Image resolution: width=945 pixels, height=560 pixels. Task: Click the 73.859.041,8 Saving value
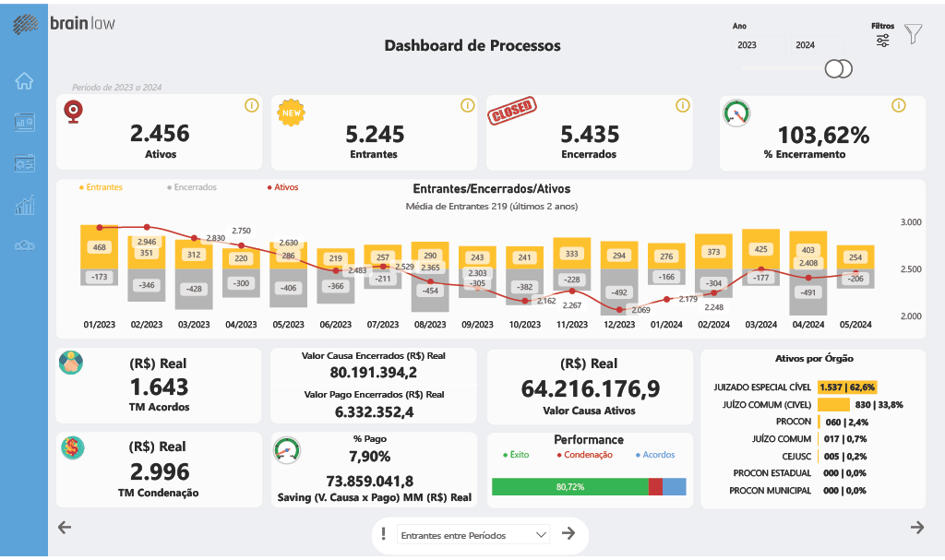click(370, 481)
